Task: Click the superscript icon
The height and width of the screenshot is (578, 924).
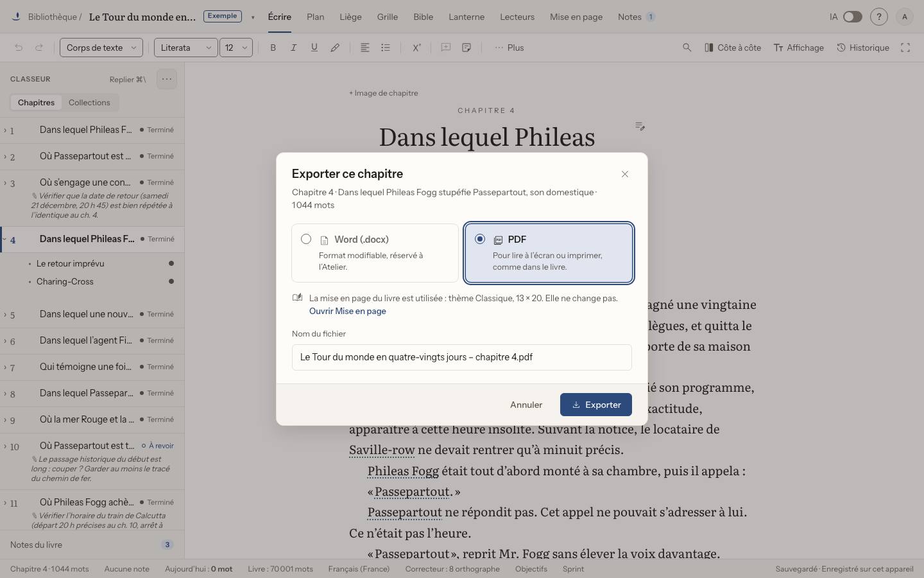Action: pos(416,48)
